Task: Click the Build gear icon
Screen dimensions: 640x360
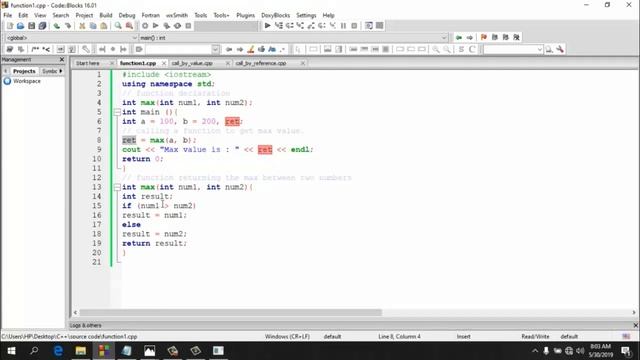Action: click(145, 26)
